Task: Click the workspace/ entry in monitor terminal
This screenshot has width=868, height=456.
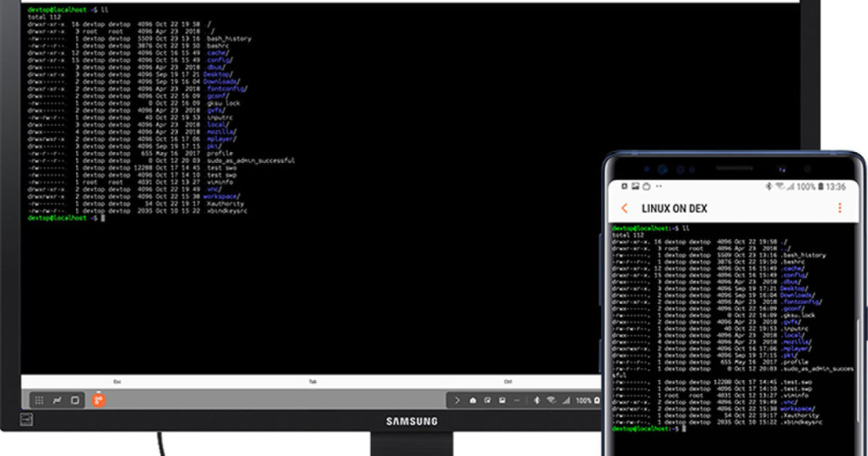Action: (221, 196)
